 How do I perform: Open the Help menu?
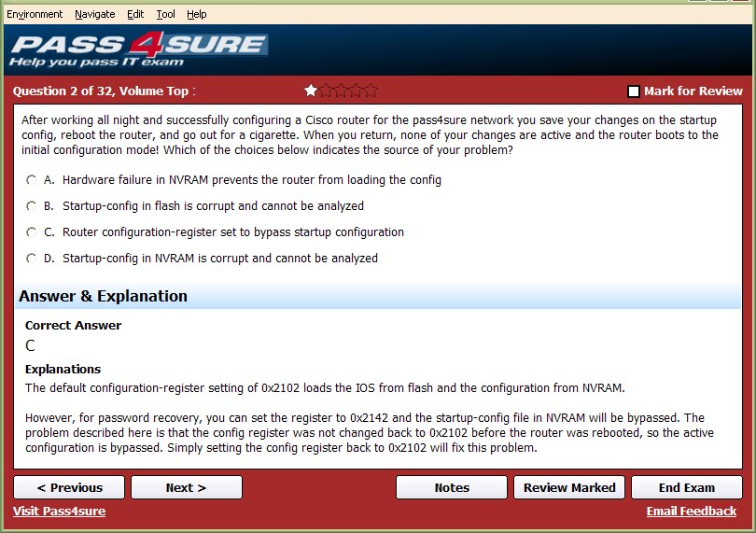pos(197,14)
